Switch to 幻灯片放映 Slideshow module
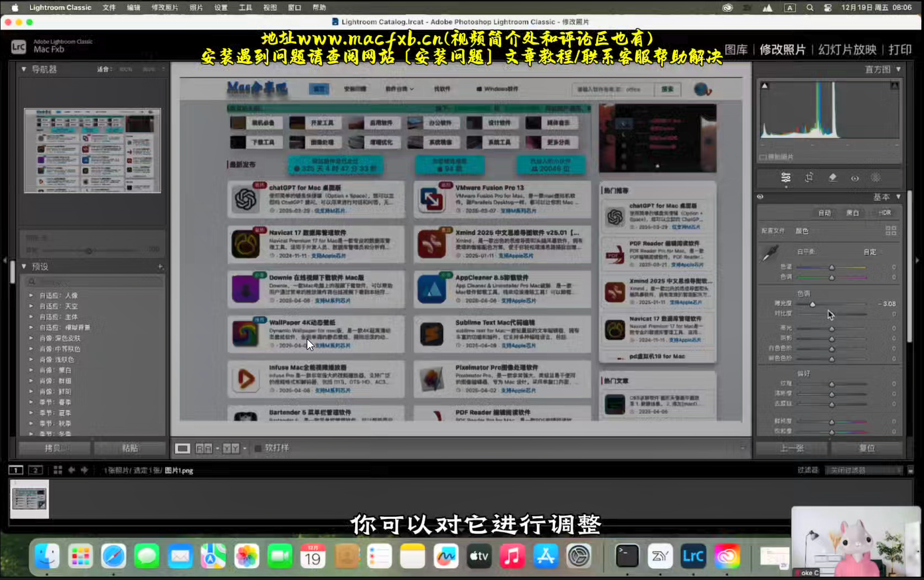 point(847,50)
